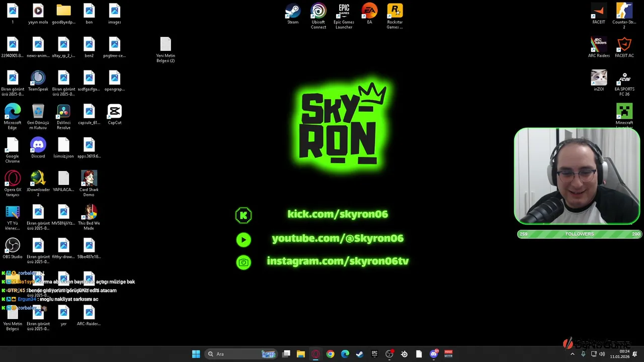The height and width of the screenshot is (362, 644).
Task: Switch to Opera GX in the taskbar
Action: (315, 354)
